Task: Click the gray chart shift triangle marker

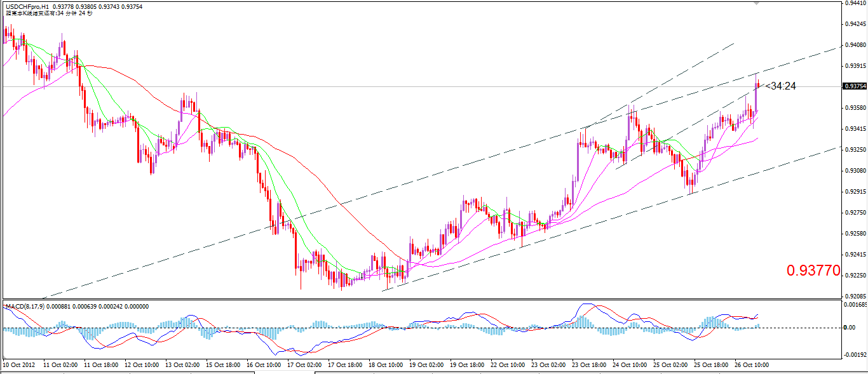Action: coord(756,3)
